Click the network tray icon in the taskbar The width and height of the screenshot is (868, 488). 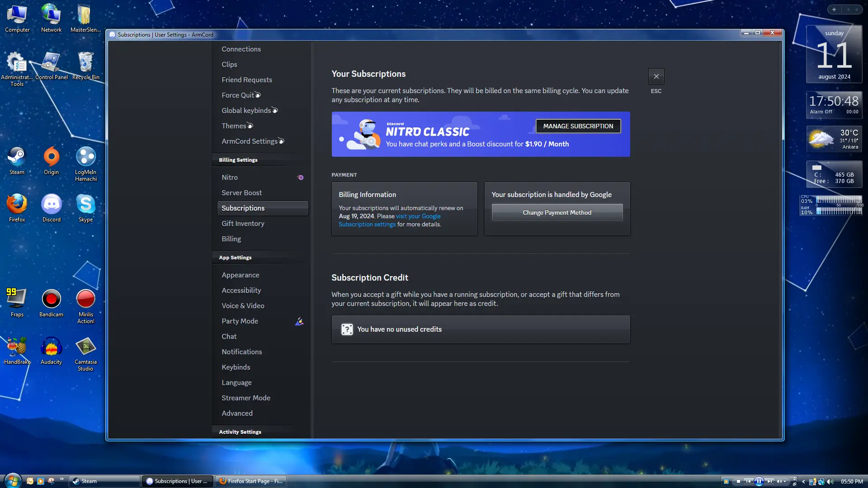[821, 481]
